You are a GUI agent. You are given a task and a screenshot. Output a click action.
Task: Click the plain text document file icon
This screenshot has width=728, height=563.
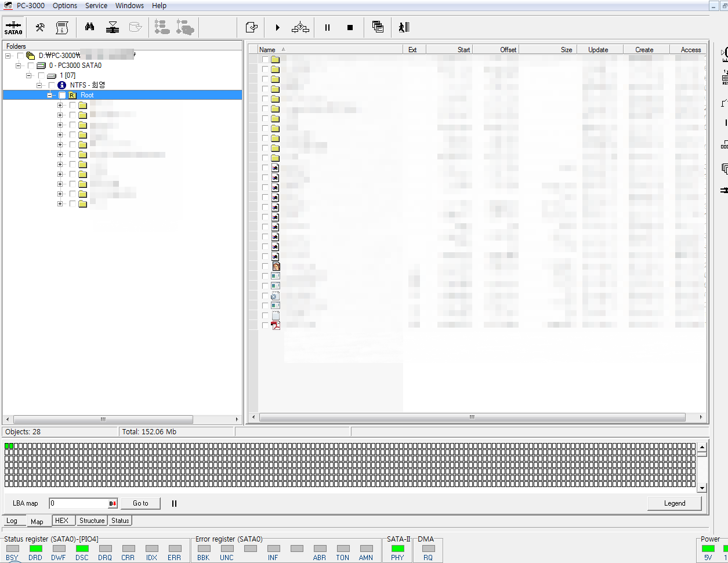[276, 315]
